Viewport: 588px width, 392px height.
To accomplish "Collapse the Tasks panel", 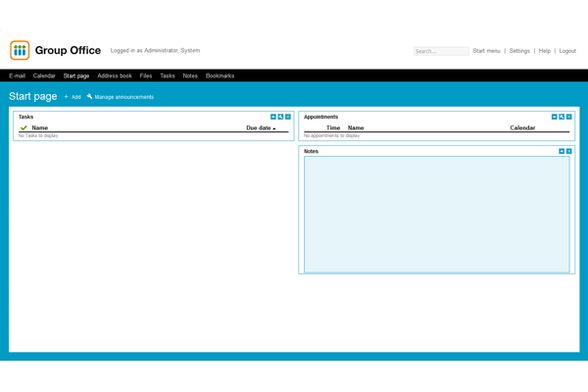I will click(273, 117).
